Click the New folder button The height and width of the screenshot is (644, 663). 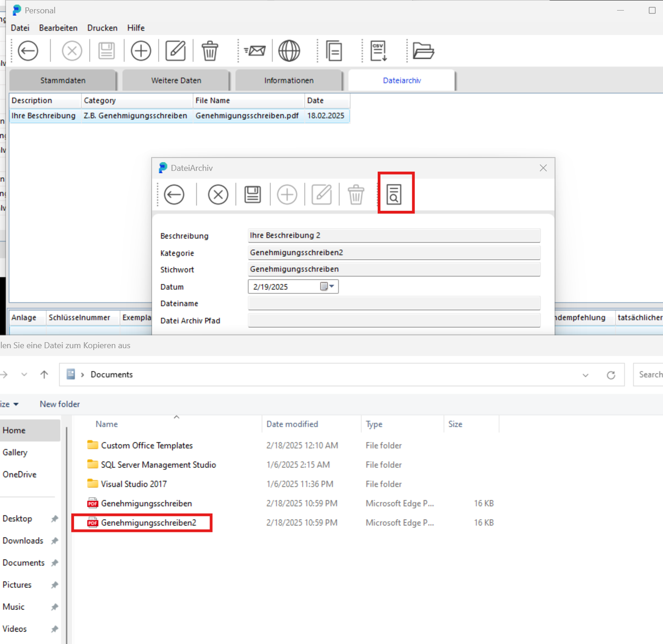[60, 404]
